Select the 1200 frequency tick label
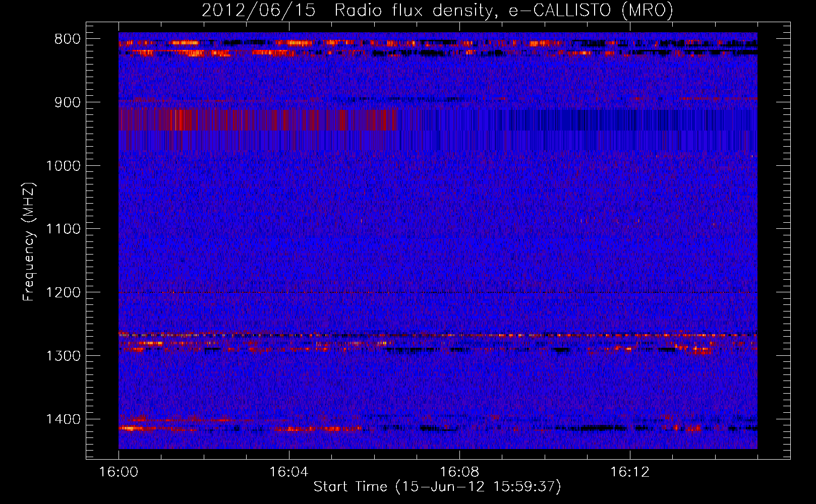Image resolution: width=816 pixels, height=504 pixels. [64, 293]
